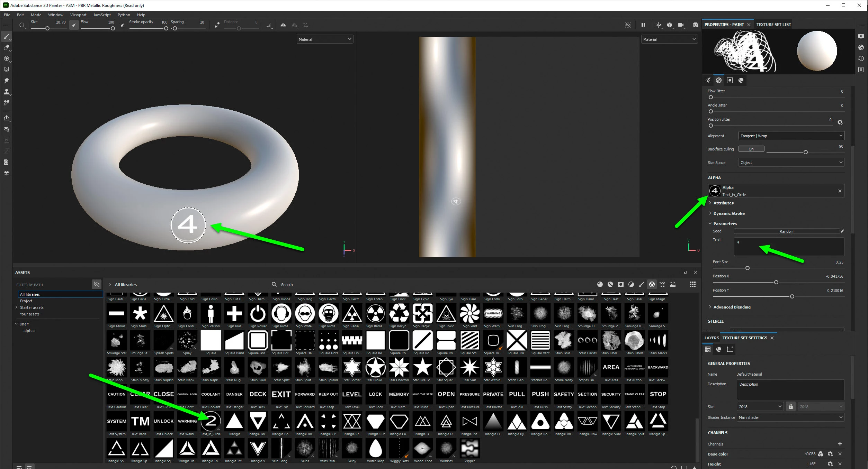Select the Eraser tool in left toolbar

click(6, 47)
